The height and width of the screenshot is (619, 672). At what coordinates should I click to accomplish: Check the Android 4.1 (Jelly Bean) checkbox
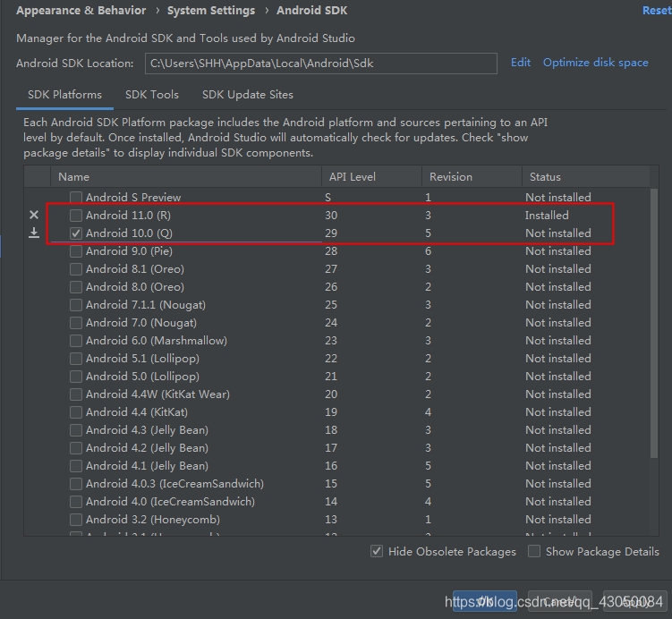click(x=76, y=466)
